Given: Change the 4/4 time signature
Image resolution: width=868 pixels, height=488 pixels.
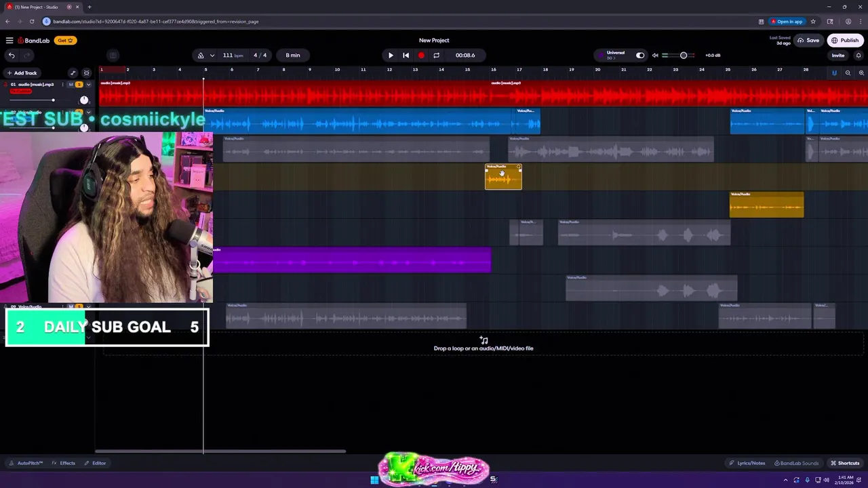Looking at the screenshot, I should point(260,56).
